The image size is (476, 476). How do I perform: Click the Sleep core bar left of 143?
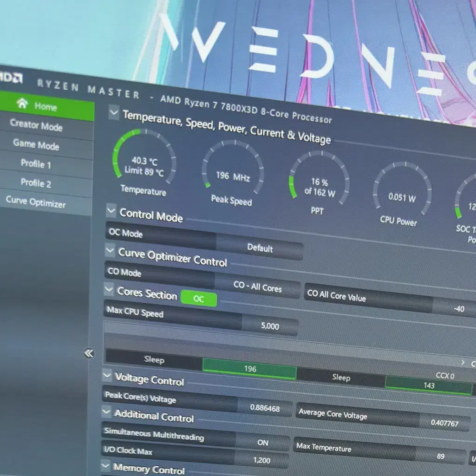(x=341, y=377)
